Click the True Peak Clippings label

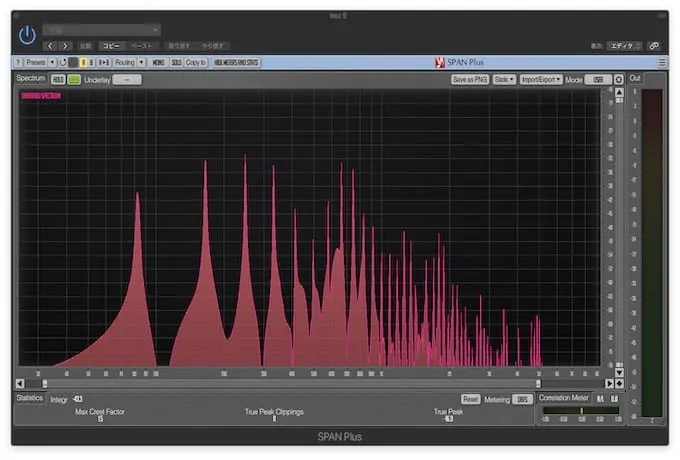[274, 412]
